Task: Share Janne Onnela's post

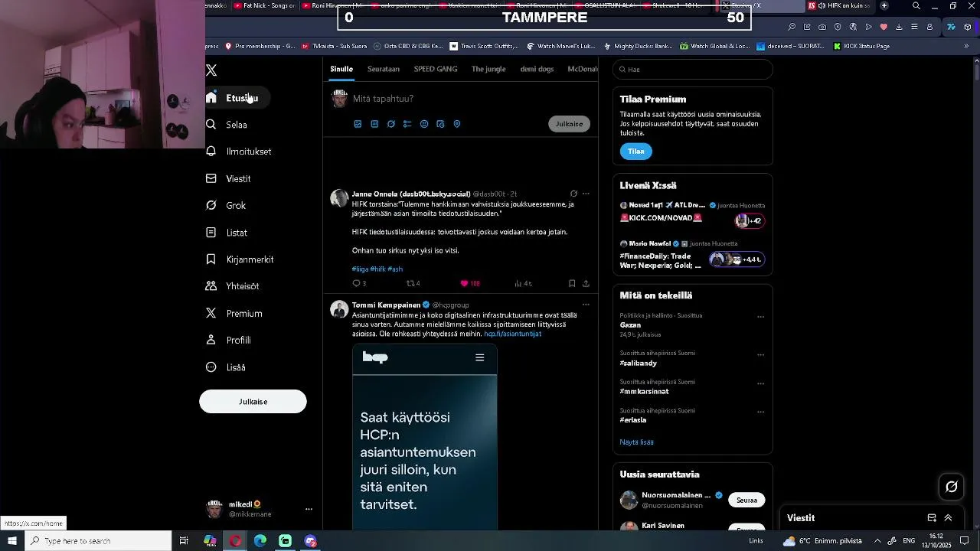Action: tap(586, 283)
